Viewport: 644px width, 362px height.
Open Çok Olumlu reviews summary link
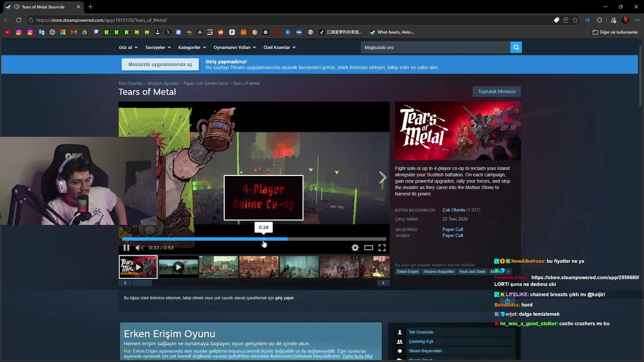[x=454, y=210]
